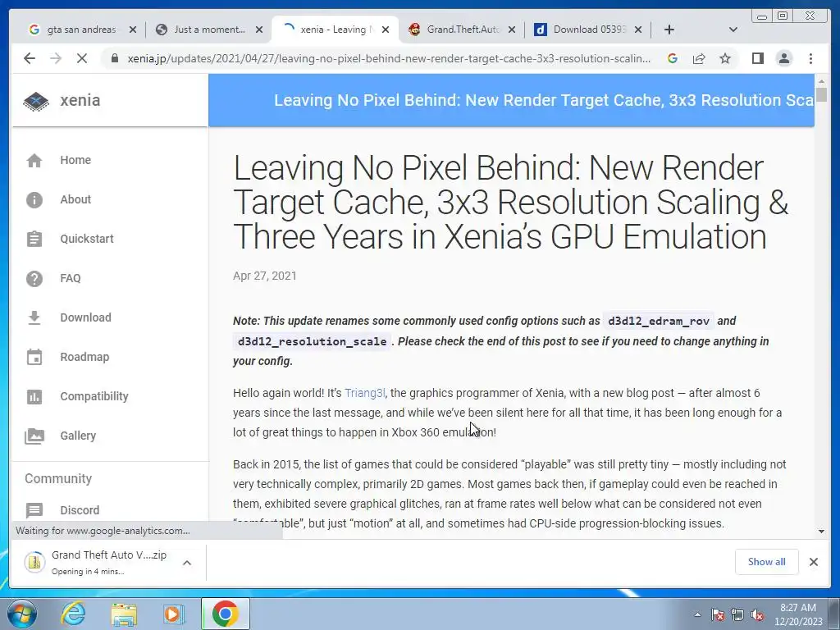Viewport: 840px width, 630px height.
Task: Launch Internet Explorer from taskbar
Action: pos(73,614)
